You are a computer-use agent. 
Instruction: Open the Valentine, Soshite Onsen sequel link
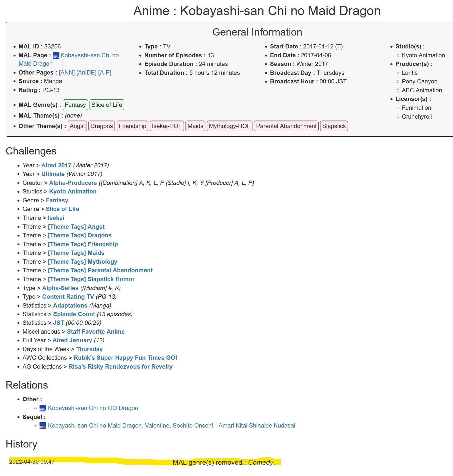point(172,426)
